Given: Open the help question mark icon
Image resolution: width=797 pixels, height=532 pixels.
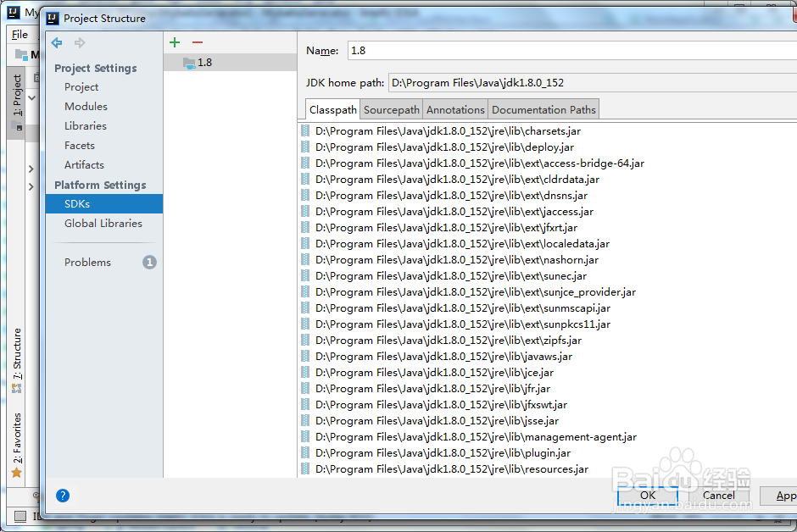Looking at the screenshot, I should click(x=63, y=496).
